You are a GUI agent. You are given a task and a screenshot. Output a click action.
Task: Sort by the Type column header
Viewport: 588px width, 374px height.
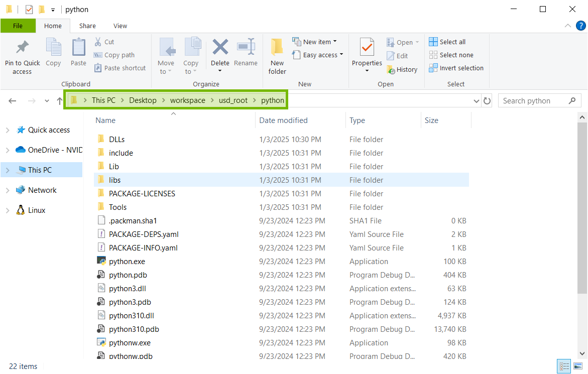click(357, 120)
